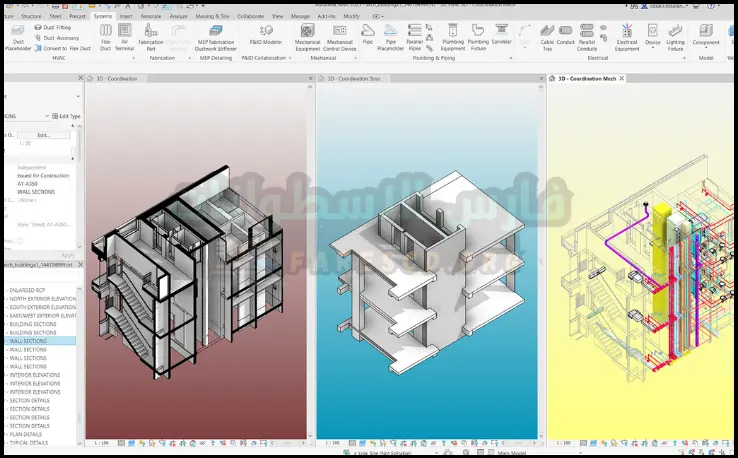Click the Plumbing Fixture tool
This screenshot has height=458, width=738.
coord(478,38)
